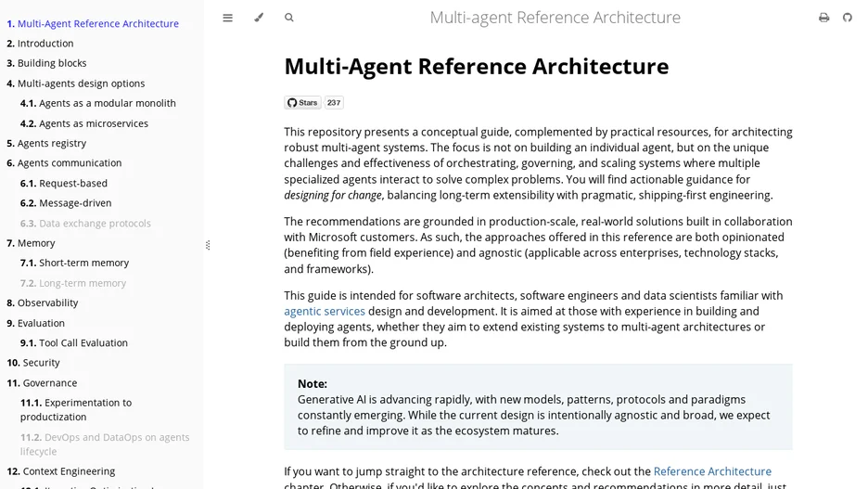Open the search magnifier icon

point(289,18)
